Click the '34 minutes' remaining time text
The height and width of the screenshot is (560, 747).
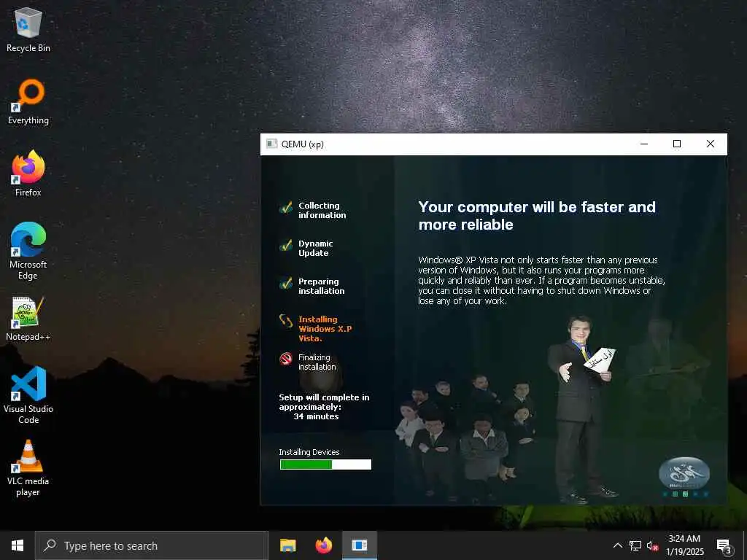point(316,416)
